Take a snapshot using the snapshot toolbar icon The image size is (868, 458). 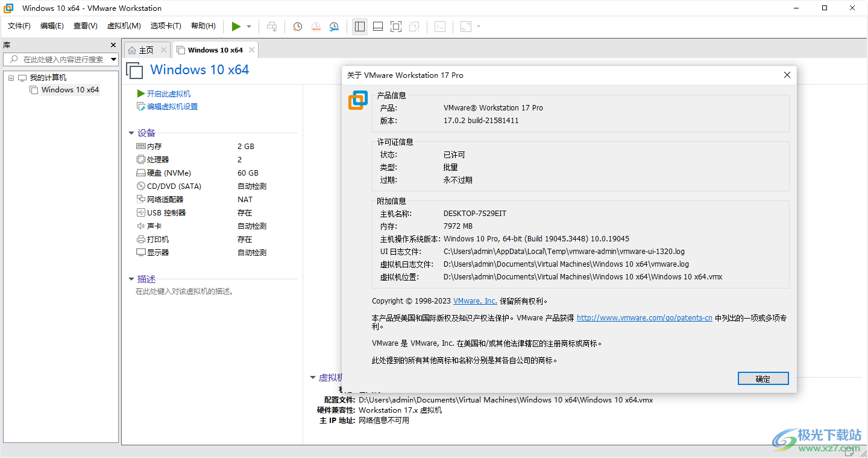pos(297,26)
